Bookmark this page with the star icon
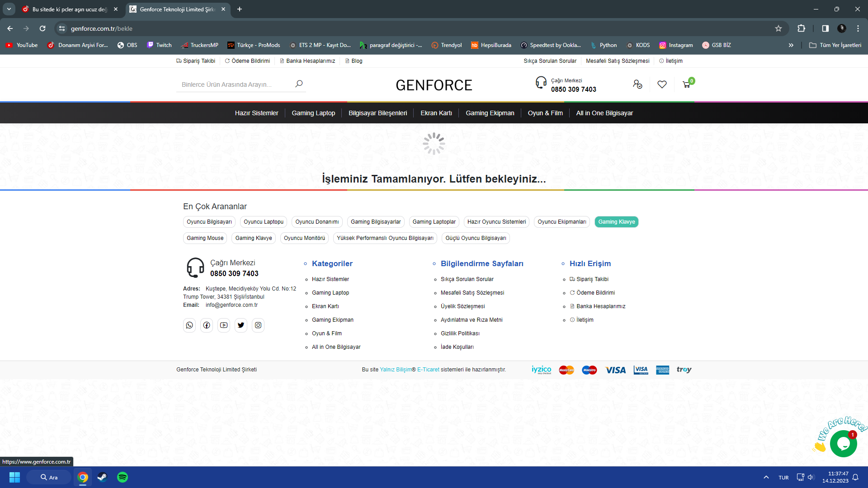868x488 pixels. (778, 28)
